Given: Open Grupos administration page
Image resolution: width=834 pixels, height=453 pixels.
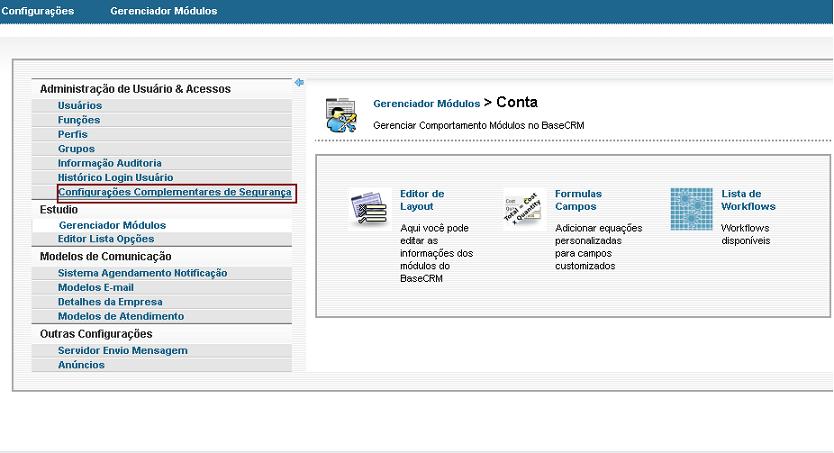Looking at the screenshot, I should (x=76, y=149).
